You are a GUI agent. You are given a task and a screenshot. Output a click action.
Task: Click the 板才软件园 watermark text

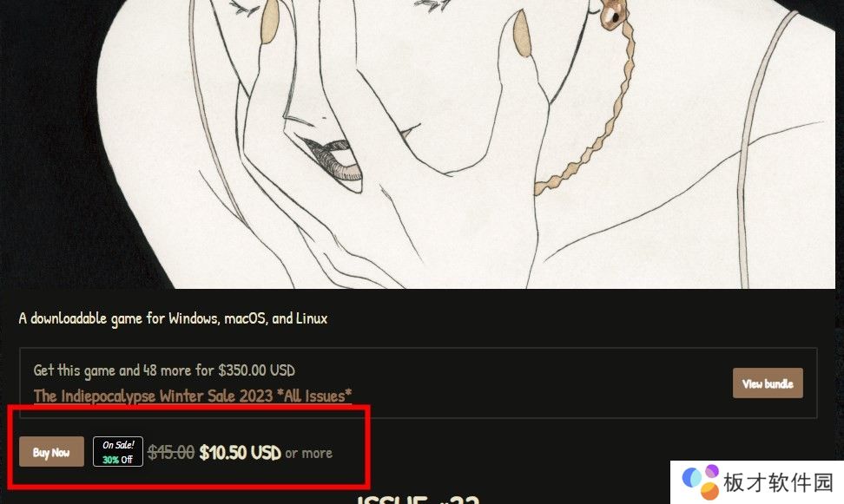click(x=779, y=482)
